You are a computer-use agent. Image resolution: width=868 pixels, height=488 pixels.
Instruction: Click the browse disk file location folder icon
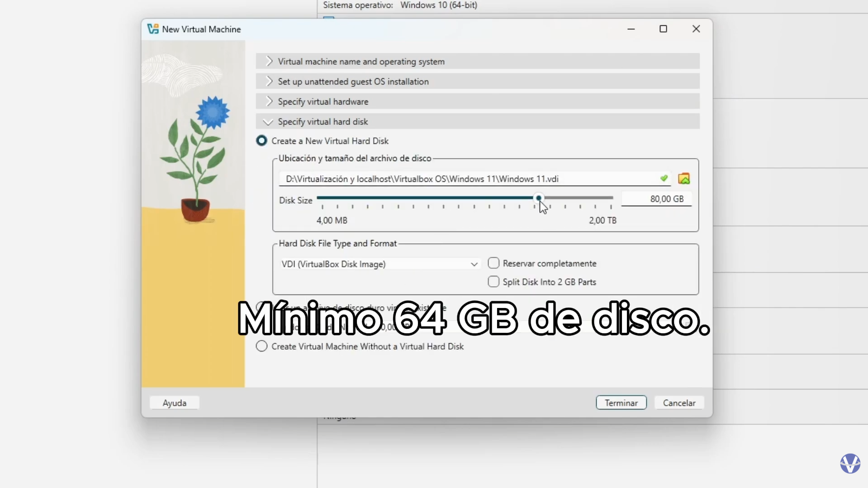683,179
